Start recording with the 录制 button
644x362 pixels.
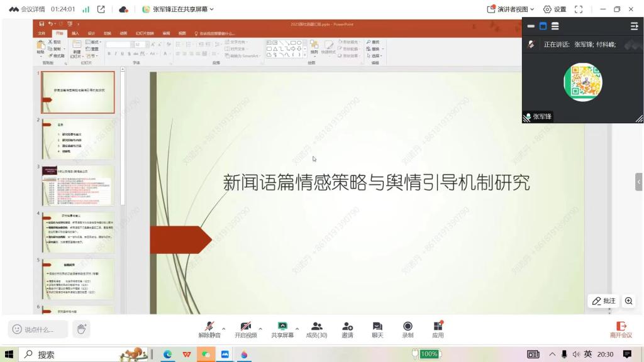click(x=408, y=329)
